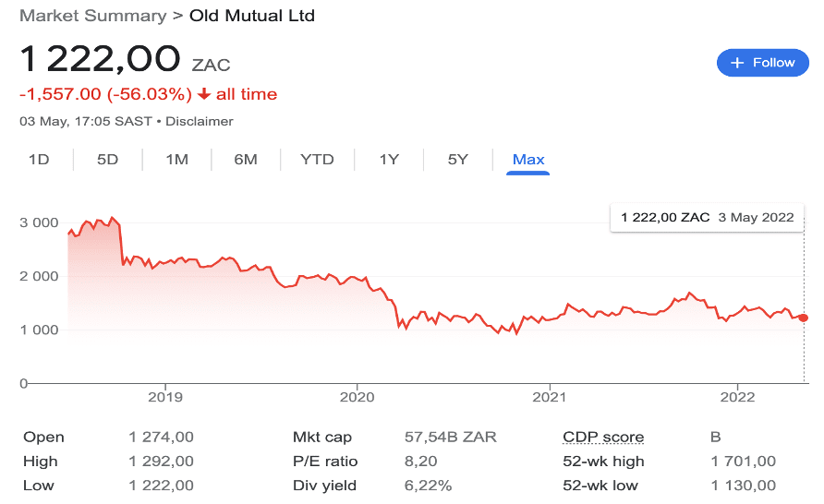824x504 pixels.
Task: Click the 2021 label on chart axis
Action: [549, 397]
